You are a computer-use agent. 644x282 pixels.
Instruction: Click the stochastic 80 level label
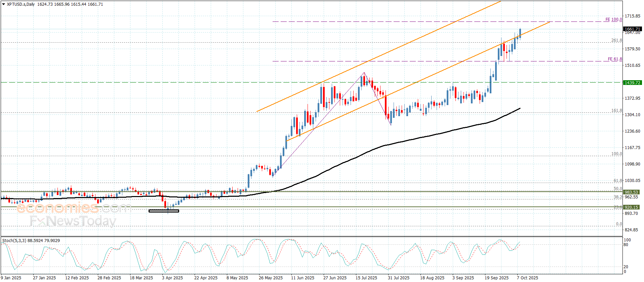click(626, 245)
